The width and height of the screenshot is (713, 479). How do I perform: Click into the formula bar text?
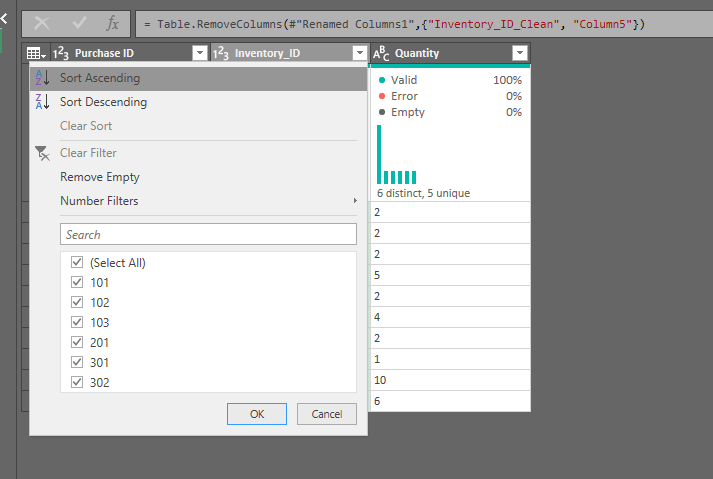[423, 24]
